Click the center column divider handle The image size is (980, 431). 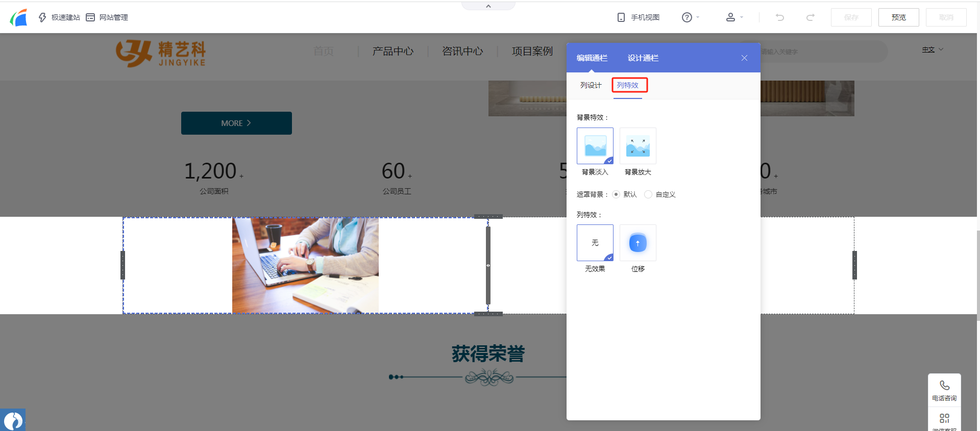pyautogui.click(x=488, y=265)
